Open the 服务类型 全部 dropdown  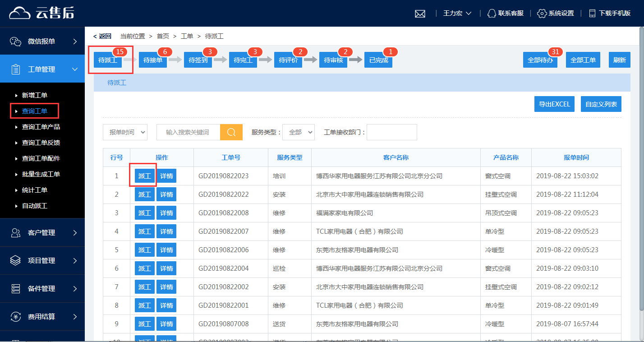(x=299, y=132)
